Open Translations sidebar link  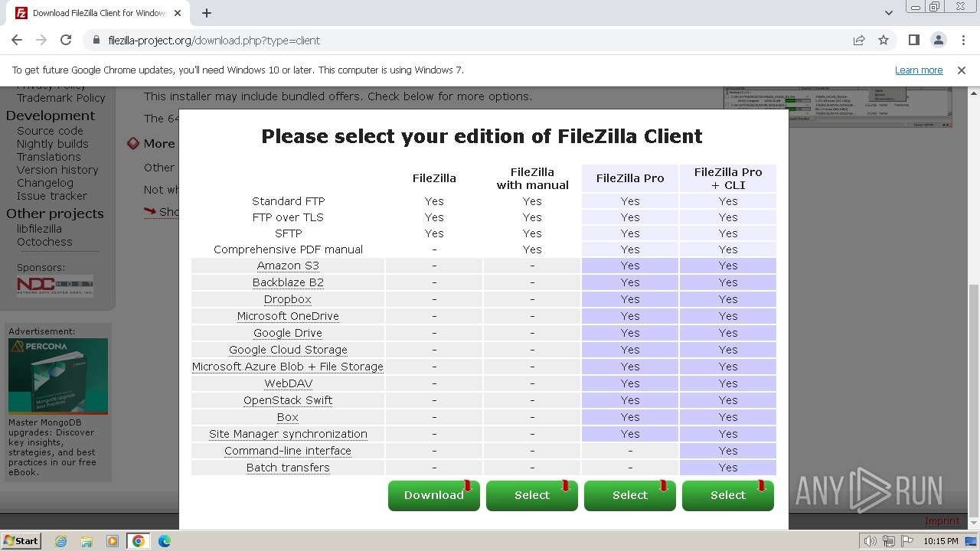49,157
